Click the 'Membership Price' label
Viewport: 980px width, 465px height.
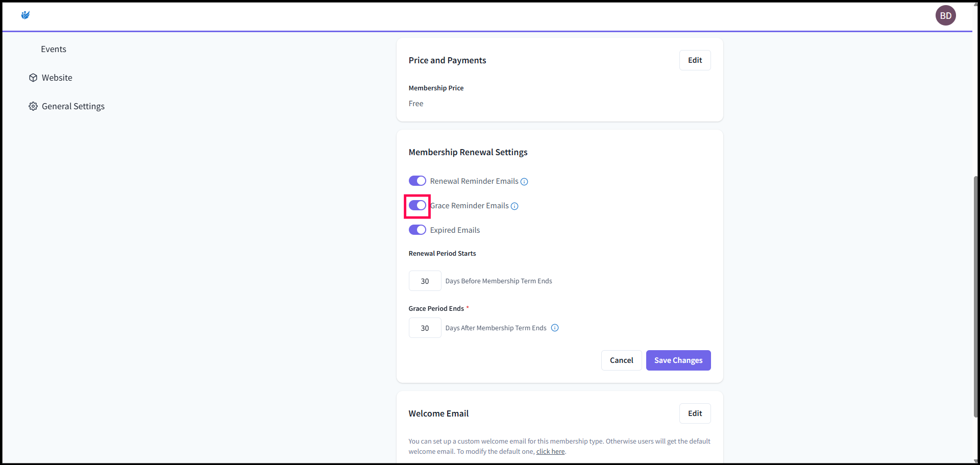(436, 88)
